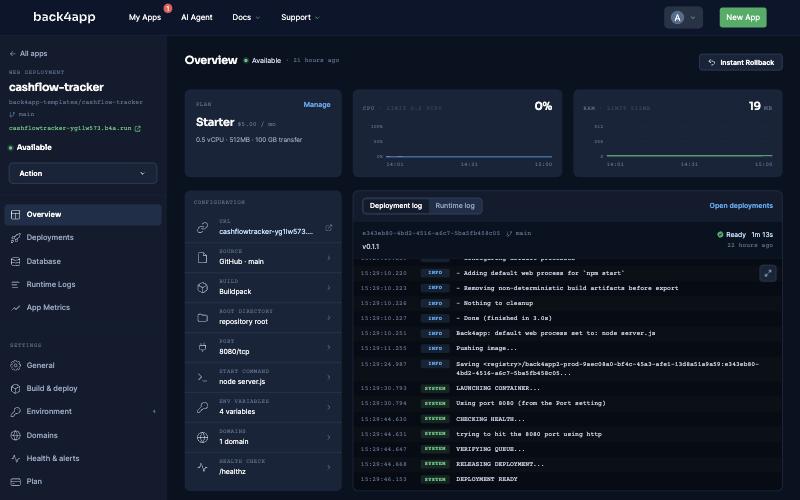
Task: Expand the 1 domain row chevron
Action: (329, 437)
